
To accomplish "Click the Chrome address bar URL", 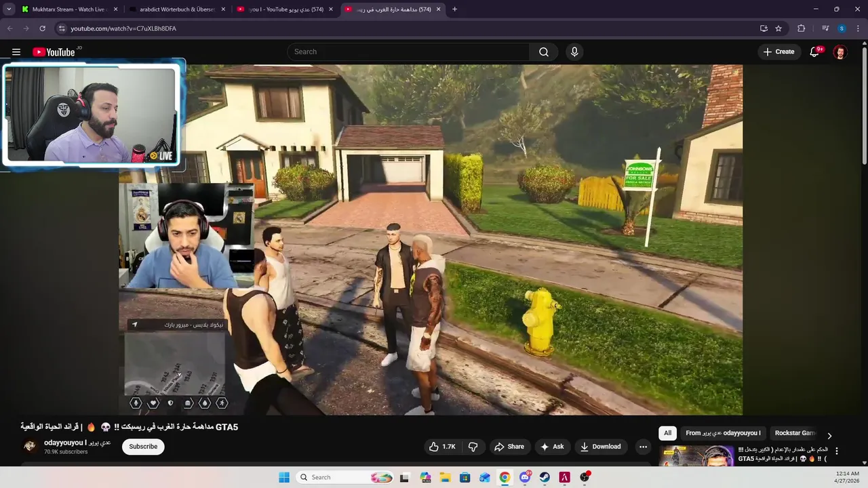I will coord(123,28).
